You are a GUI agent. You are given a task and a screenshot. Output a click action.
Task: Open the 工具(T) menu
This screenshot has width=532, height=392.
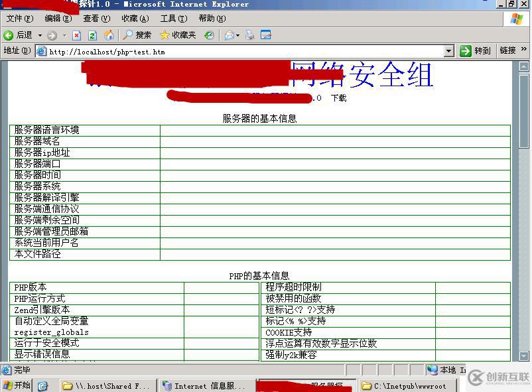[174, 19]
